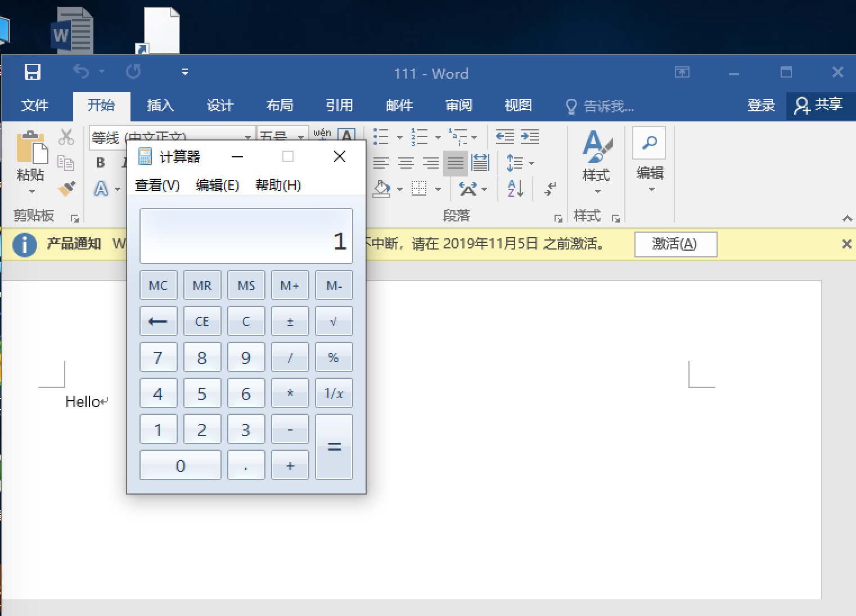Click the bullet list icon

(381, 136)
